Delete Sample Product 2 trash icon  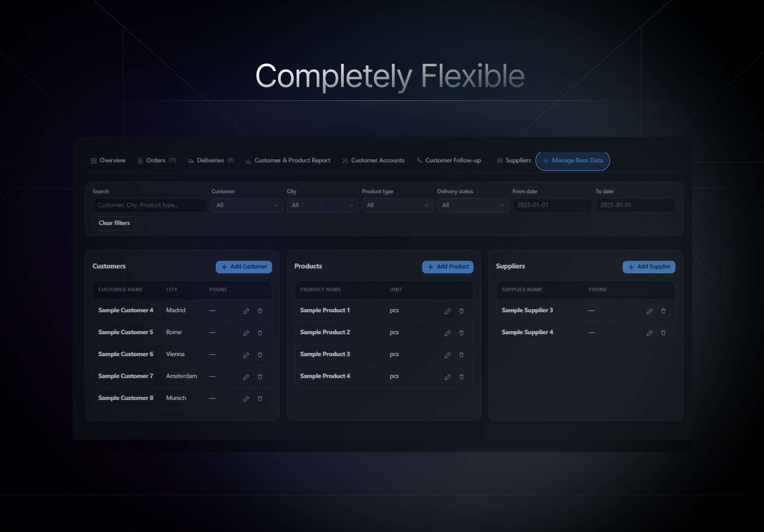(462, 333)
